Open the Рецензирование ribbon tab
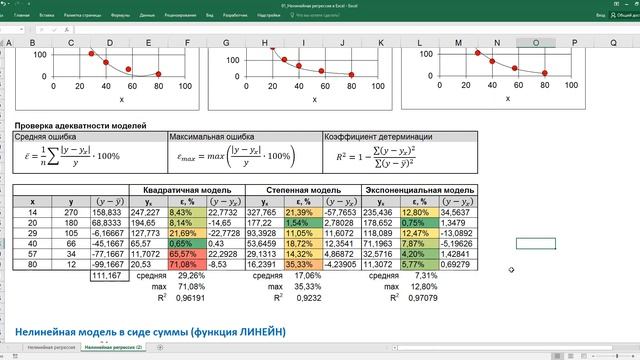The image size is (640, 360). coord(180,15)
